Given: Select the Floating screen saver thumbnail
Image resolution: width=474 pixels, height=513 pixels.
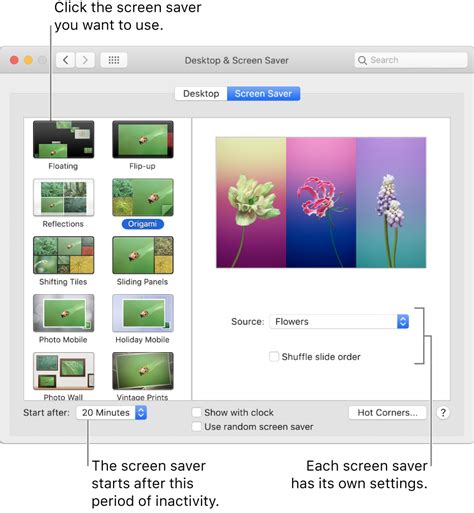Looking at the screenshot, I should click(63, 139).
